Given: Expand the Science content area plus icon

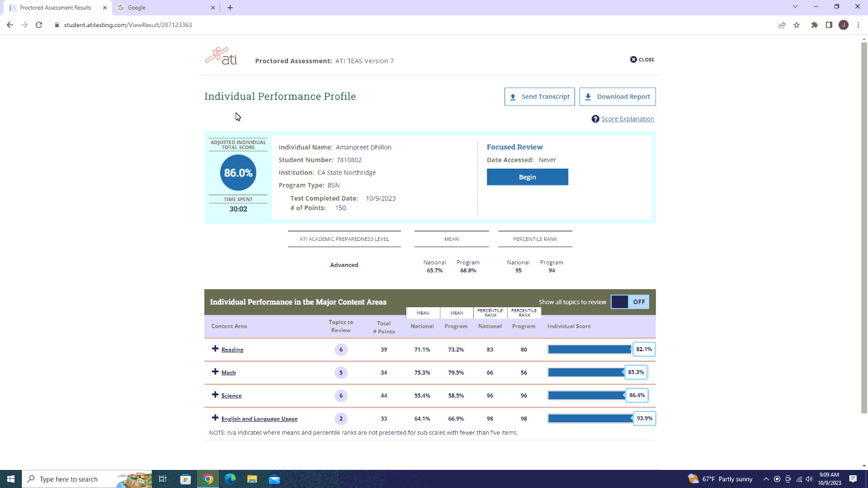Looking at the screenshot, I should pos(215,395).
